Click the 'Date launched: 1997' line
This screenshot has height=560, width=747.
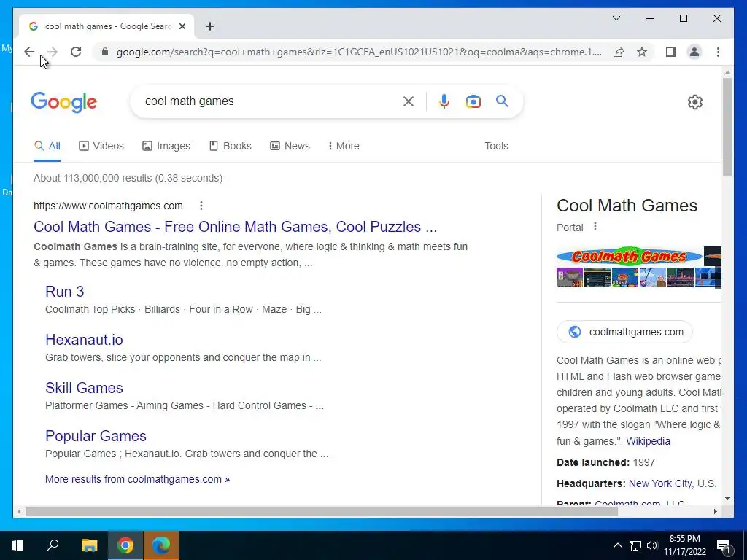click(605, 462)
